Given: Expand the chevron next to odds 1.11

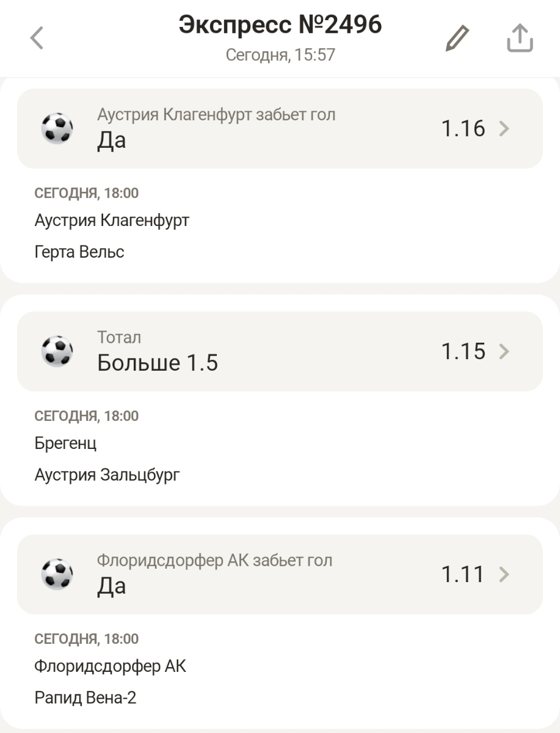Looking at the screenshot, I should coord(504,574).
